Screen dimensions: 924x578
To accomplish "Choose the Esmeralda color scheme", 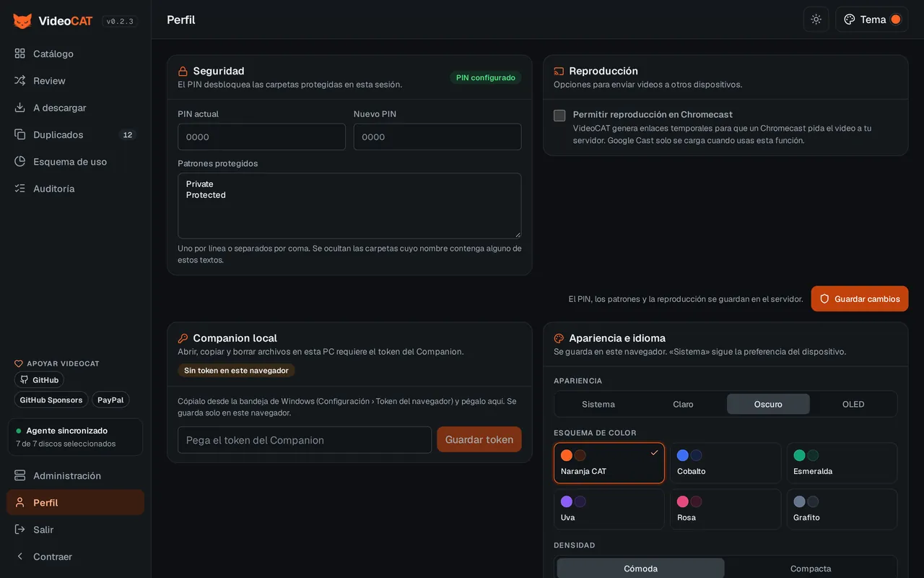I will pyautogui.click(x=842, y=463).
